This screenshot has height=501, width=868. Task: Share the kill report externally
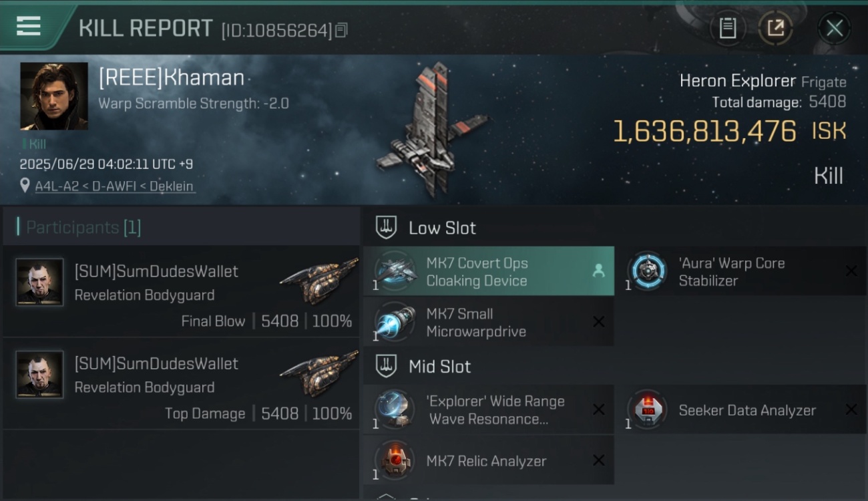pos(775,28)
